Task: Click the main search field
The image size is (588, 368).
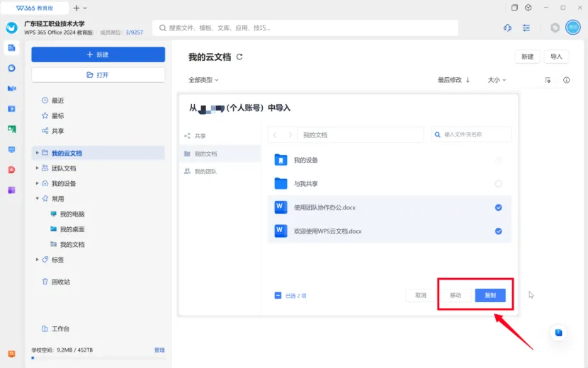Action: (305, 28)
